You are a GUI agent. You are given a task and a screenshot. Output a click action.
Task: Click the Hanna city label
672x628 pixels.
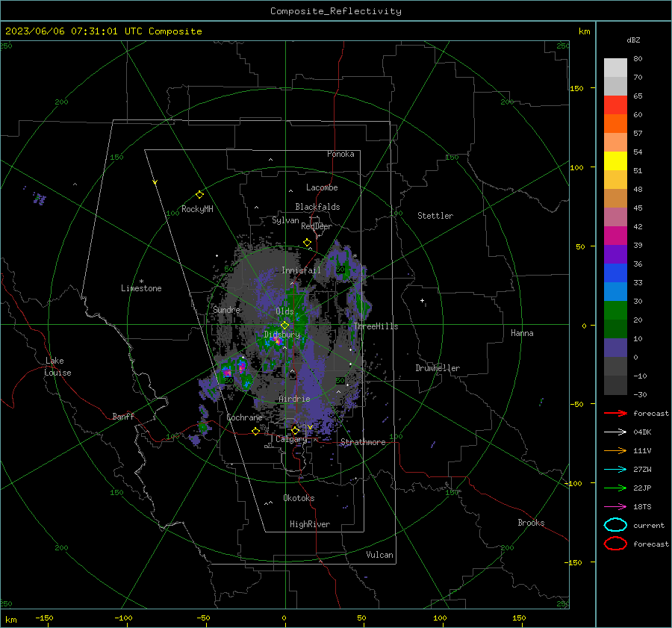click(x=522, y=333)
